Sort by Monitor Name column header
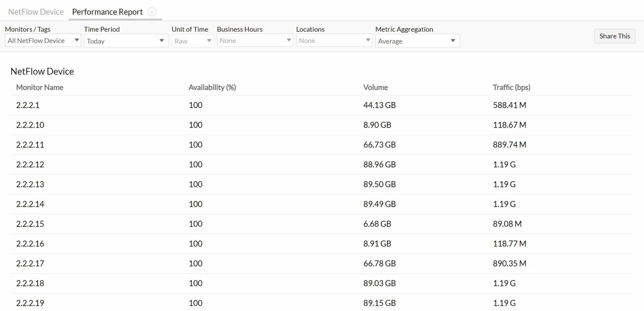644x311 pixels. [x=40, y=87]
